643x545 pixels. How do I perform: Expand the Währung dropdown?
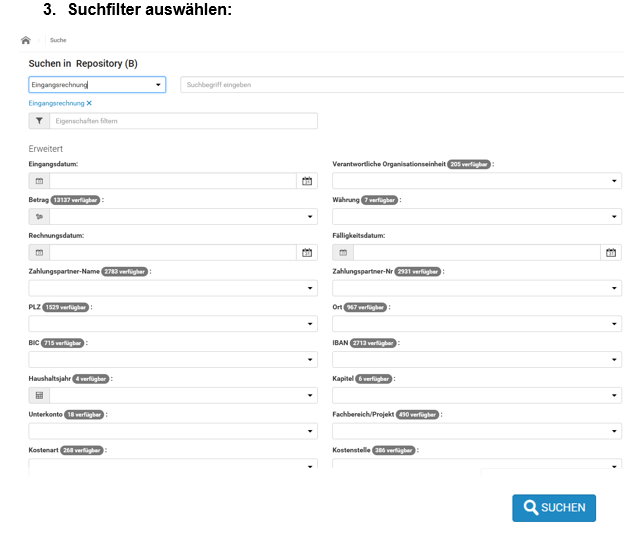pyautogui.click(x=615, y=217)
